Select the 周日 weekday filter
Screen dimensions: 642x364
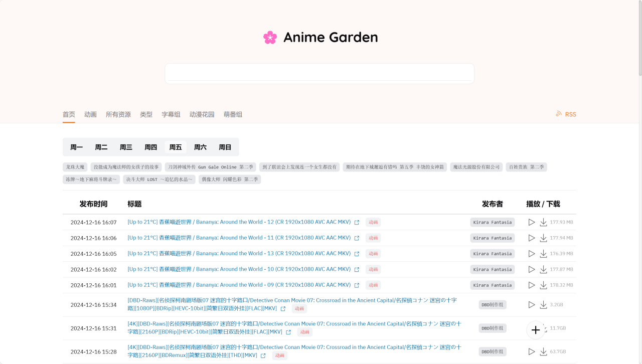[x=225, y=147]
